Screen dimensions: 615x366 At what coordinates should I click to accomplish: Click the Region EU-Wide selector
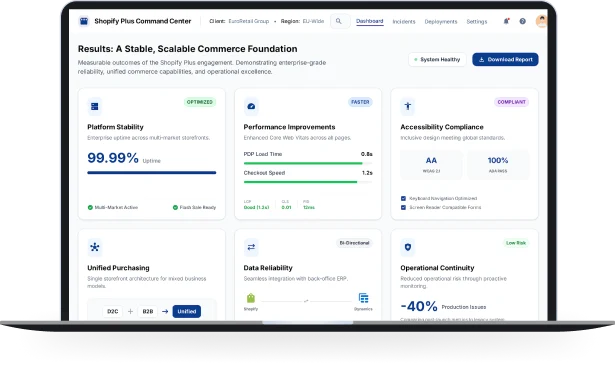click(302, 21)
